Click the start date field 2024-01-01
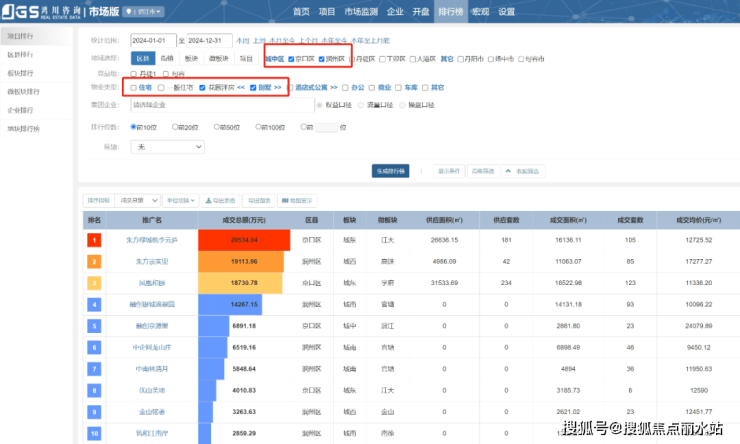740x444 pixels. pyautogui.click(x=153, y=41)
